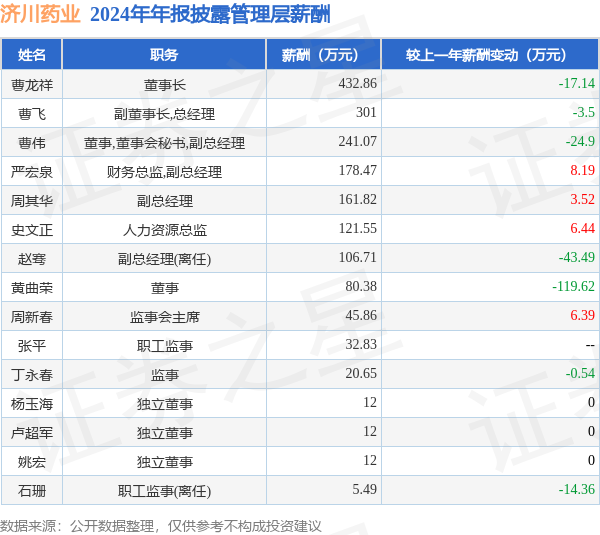Click the 较上一年薪酬变动（万元） header

point(490,55)
